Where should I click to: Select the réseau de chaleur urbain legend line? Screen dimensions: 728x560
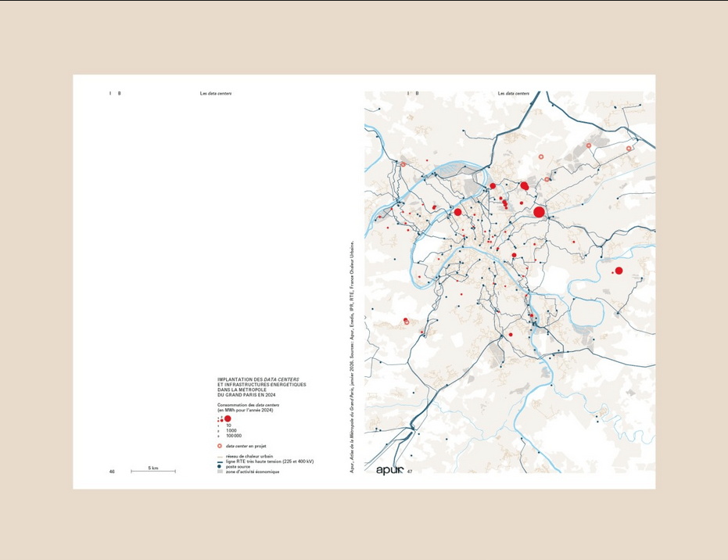[220, 458]
